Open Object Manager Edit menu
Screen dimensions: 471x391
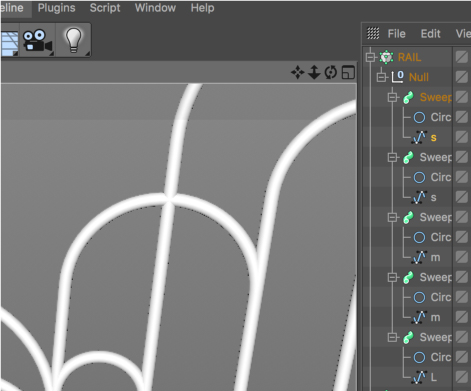coord(430,34)
